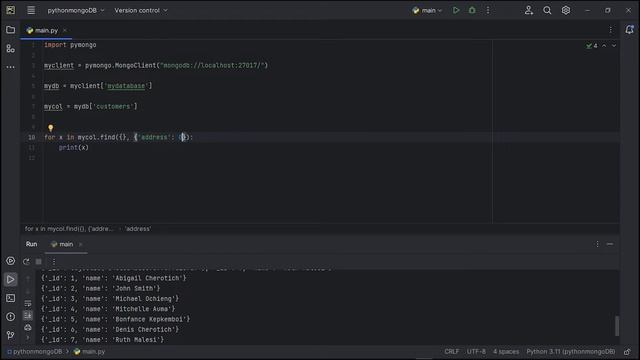Click the MongoClient connection string
Screen dimensions: 640x360
212,65
